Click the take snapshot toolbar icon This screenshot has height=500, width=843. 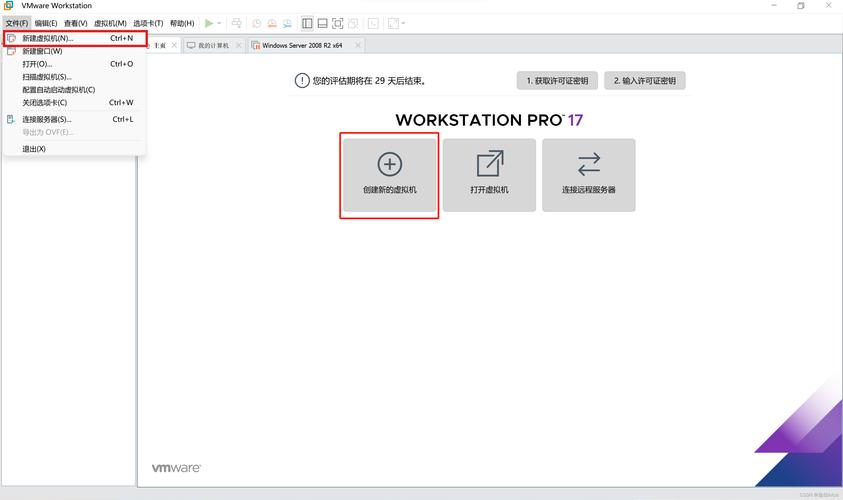pyautogui.click(x=256, y=23)
